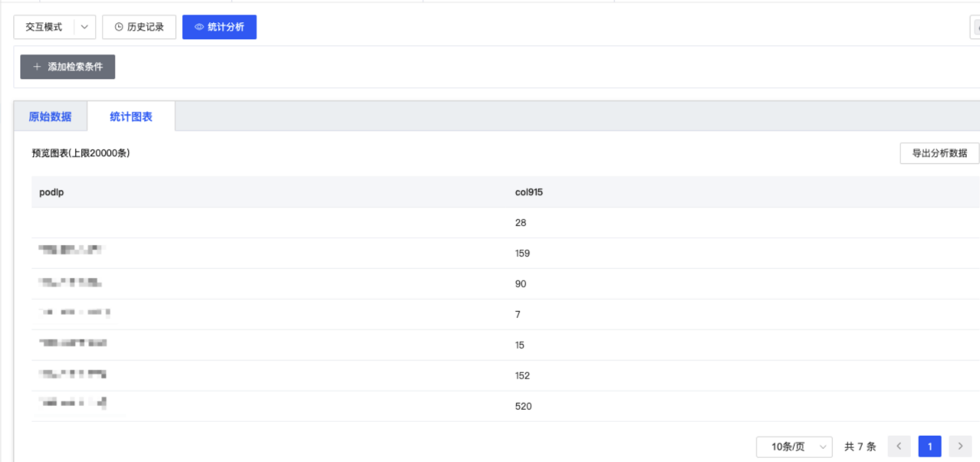The height and width of the screenshot is (462, 980).
Task: Click the 统计分析 eye icon button
Action: [x=219, y=27]
